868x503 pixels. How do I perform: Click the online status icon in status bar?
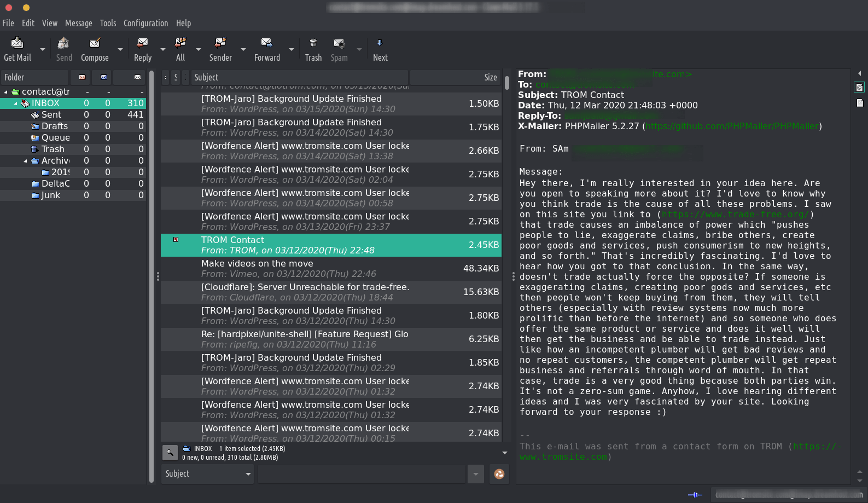click(695, 495)
